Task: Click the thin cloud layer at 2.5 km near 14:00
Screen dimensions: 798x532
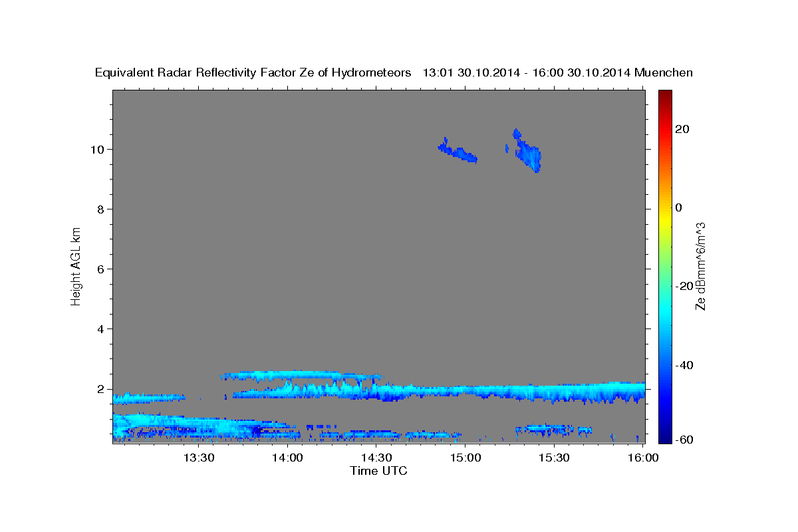Action: click(x=301, y=375)
